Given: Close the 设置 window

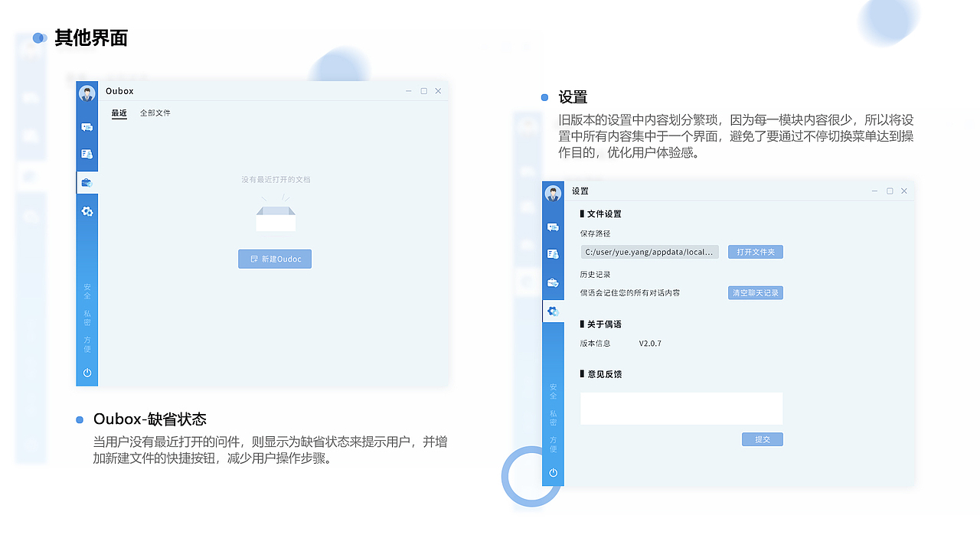Looking at the screenshot, I should click(x=904, y=191).
